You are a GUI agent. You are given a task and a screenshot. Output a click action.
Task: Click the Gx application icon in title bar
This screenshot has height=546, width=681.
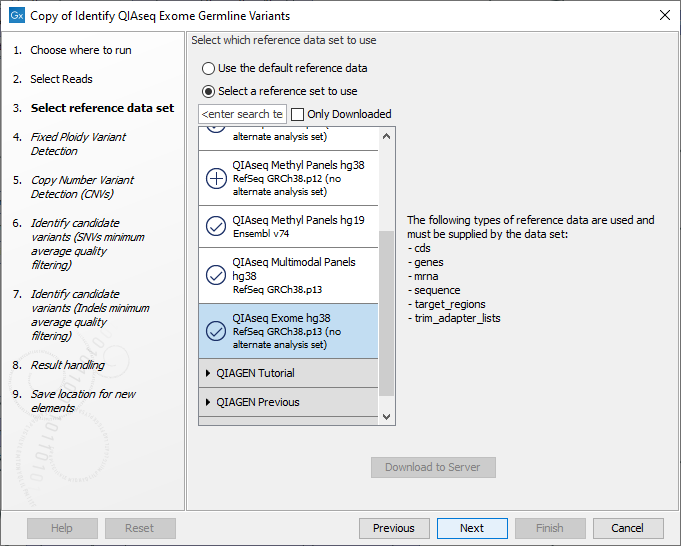pos(15,15)
